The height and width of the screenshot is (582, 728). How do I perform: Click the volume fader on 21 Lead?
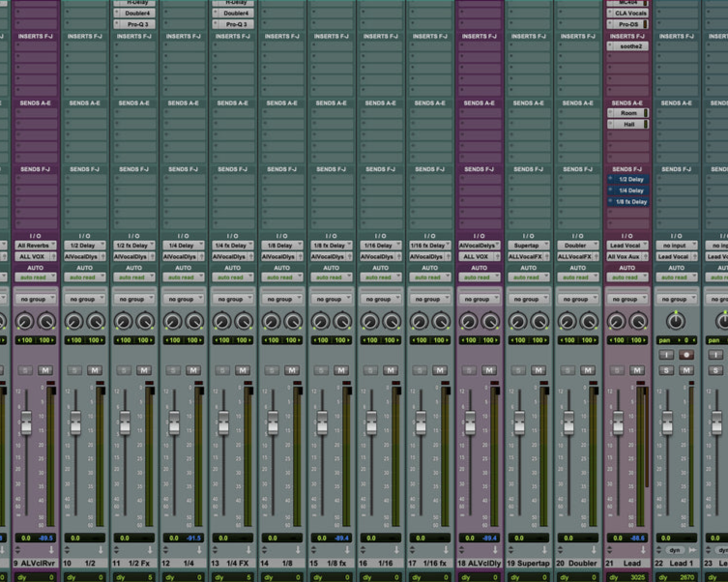(618, 422)
